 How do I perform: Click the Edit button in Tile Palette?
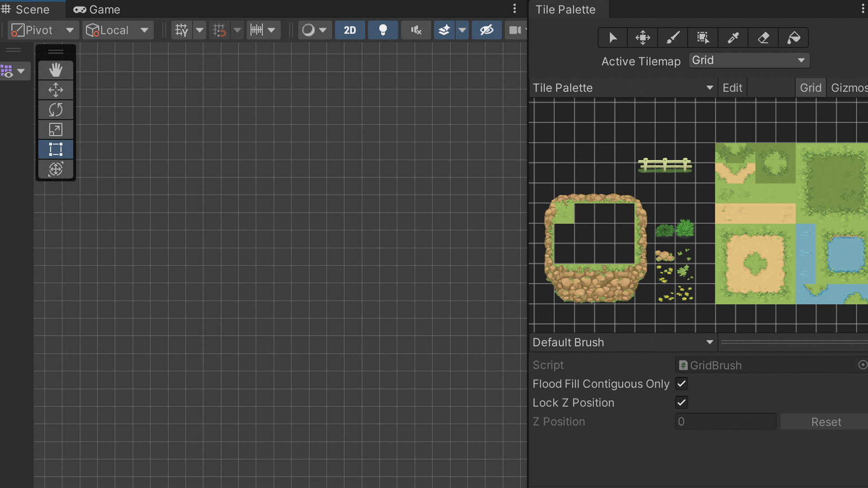732,88
